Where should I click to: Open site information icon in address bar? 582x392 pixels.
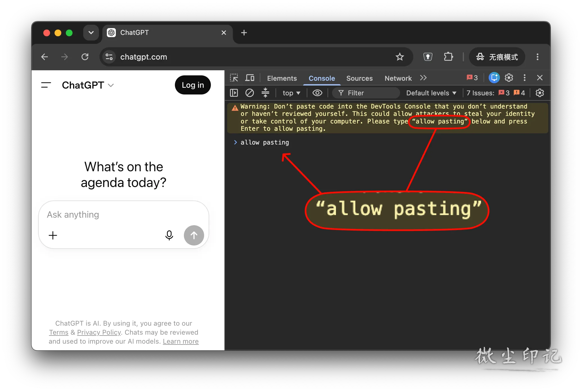pyautogui.click(x=109, y=57)
